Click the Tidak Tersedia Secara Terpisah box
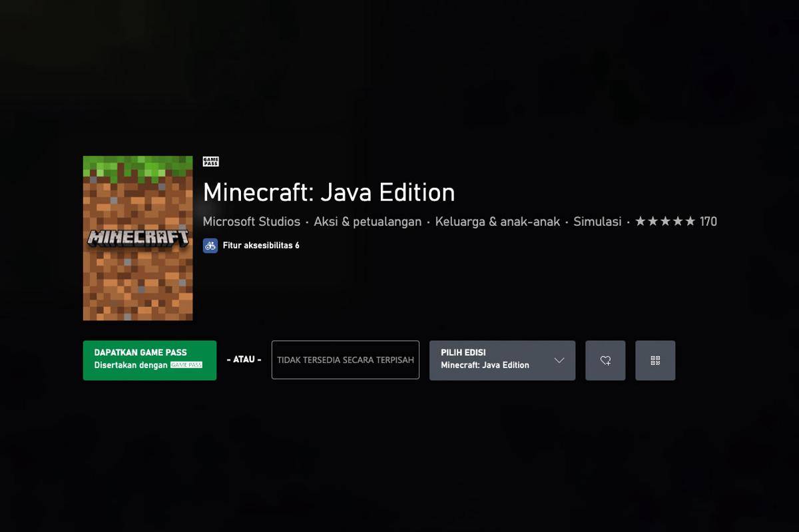The width and height of the screenshot is (799, 532). click(346, 360)
